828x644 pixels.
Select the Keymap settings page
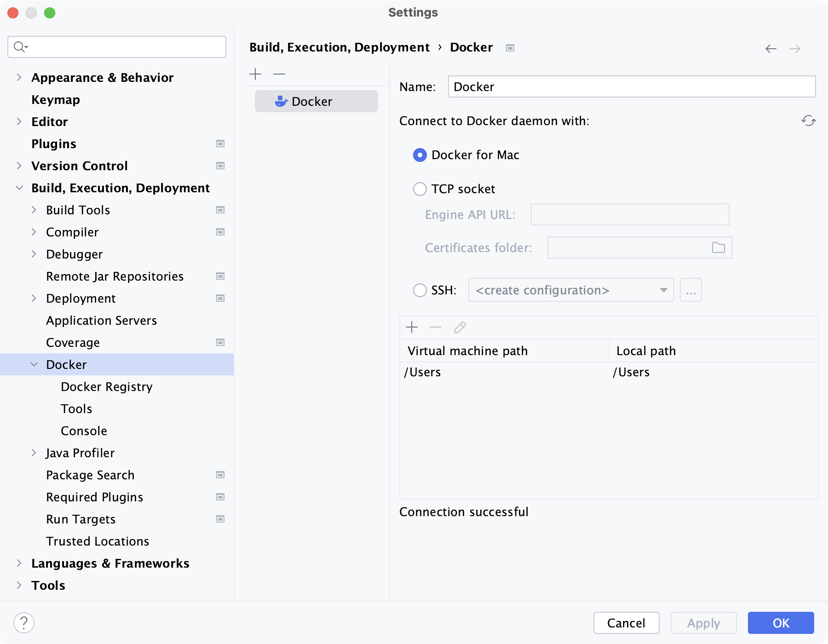tap(55, 99)
